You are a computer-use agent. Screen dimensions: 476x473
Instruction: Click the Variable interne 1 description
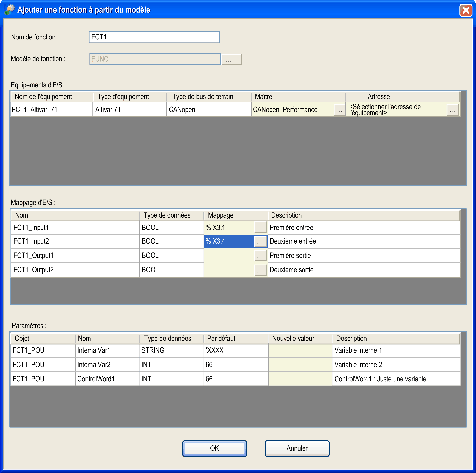click(x=396, y=350)
